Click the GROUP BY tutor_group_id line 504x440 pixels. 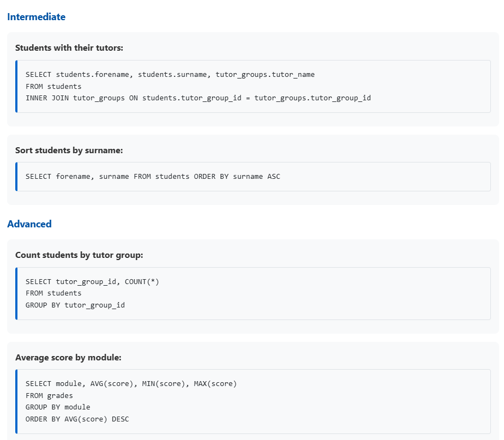pos(75,305)
